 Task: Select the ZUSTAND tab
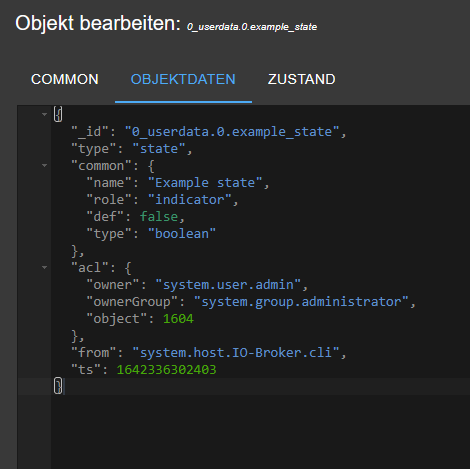(x=301, y=80)
